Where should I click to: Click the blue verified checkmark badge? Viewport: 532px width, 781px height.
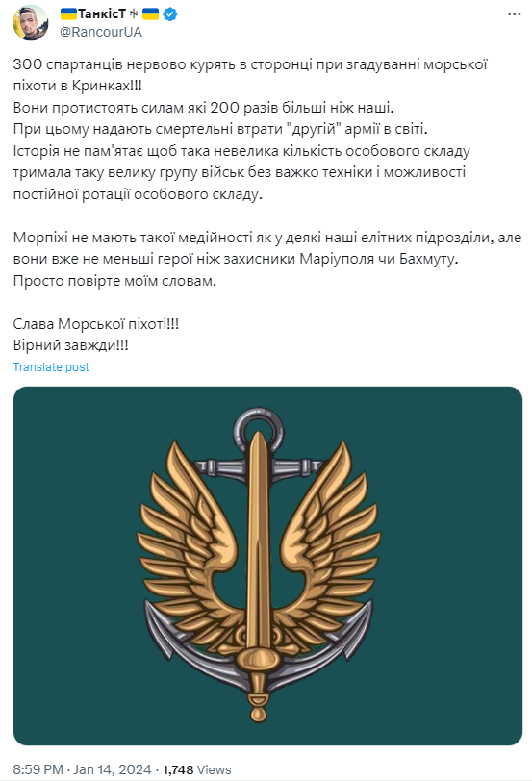(170, 14)
